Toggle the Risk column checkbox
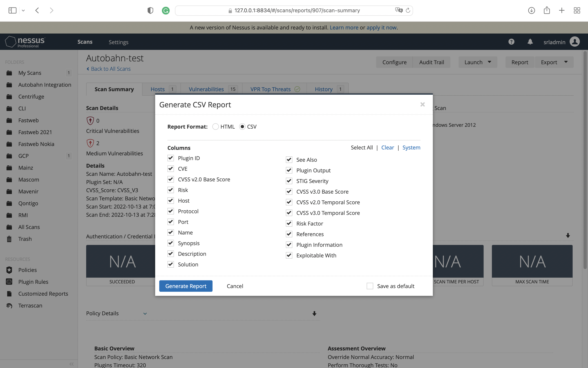588x368 pixels. pyautogui.click(x=170, y=190)
